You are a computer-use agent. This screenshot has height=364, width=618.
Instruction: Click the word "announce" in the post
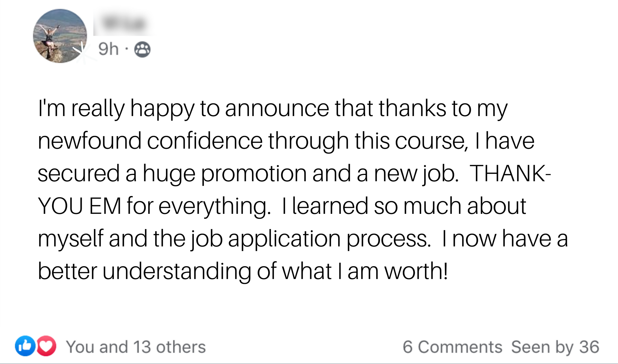click(x=277, y=109)
